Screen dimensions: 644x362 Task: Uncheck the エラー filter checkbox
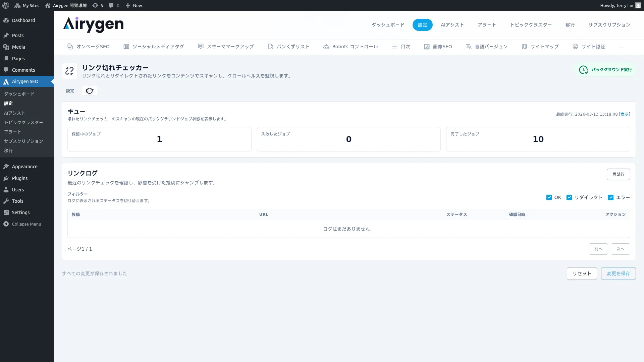tap(611, 197)
